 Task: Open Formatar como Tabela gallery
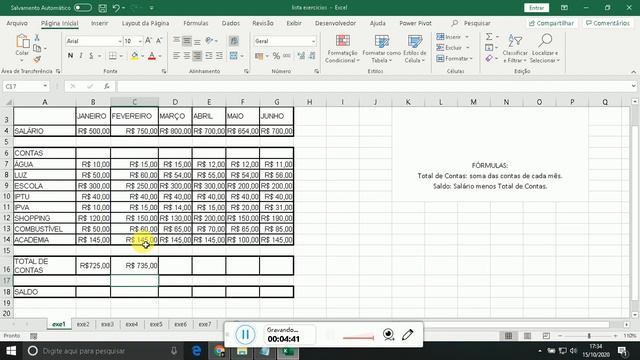point(382,49)
